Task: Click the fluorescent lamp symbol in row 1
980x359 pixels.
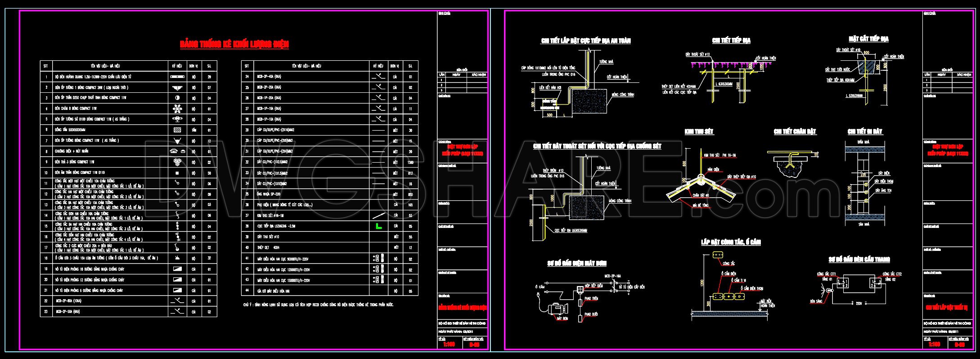Action: [177, 77]
